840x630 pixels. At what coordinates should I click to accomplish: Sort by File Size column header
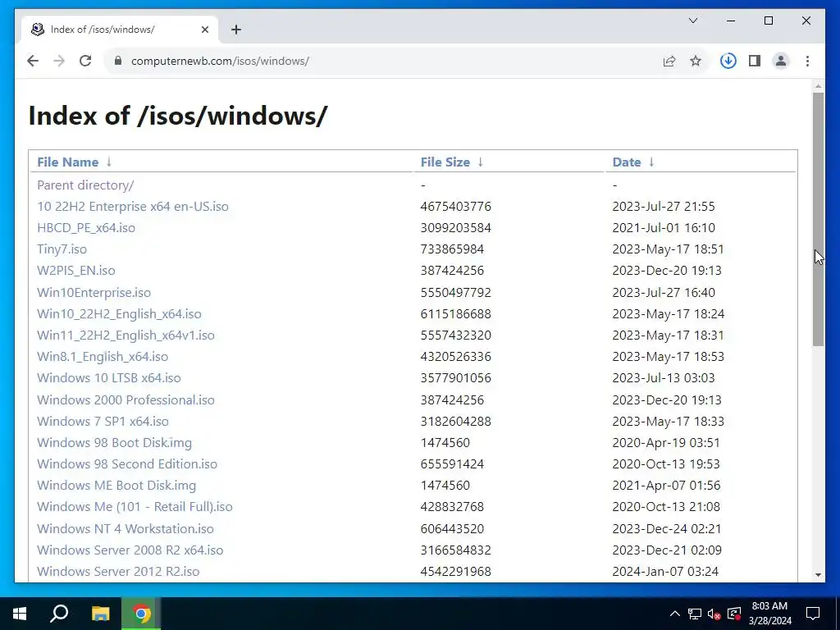pyautogui.click(x=445, y=162)
